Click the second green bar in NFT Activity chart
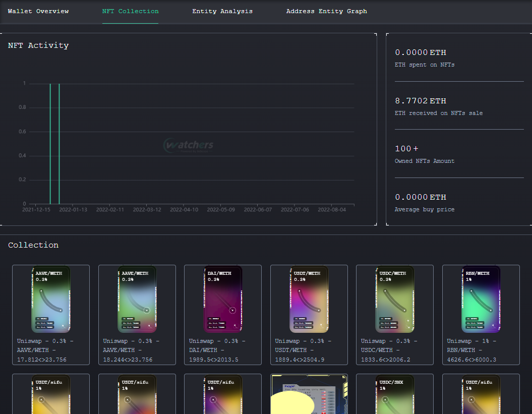This screenshot has height=414, width=532. point(59,144)
